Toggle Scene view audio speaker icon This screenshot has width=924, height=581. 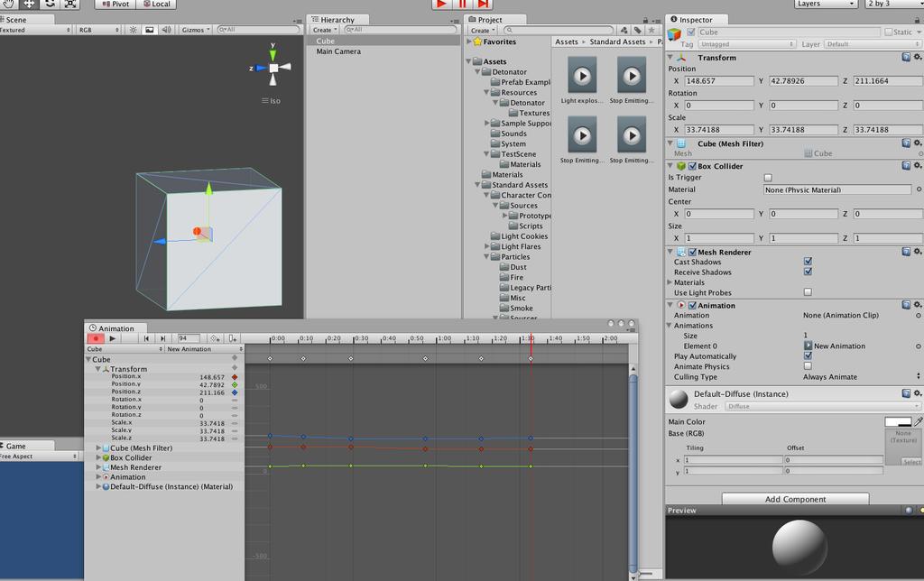pos(166,30)
